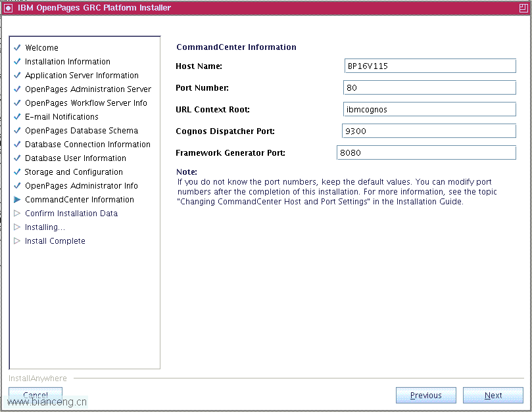Click the filled arrow beside CommandCenter Information
The height and width of the screenshot is (412, 532).
[17, 199]
